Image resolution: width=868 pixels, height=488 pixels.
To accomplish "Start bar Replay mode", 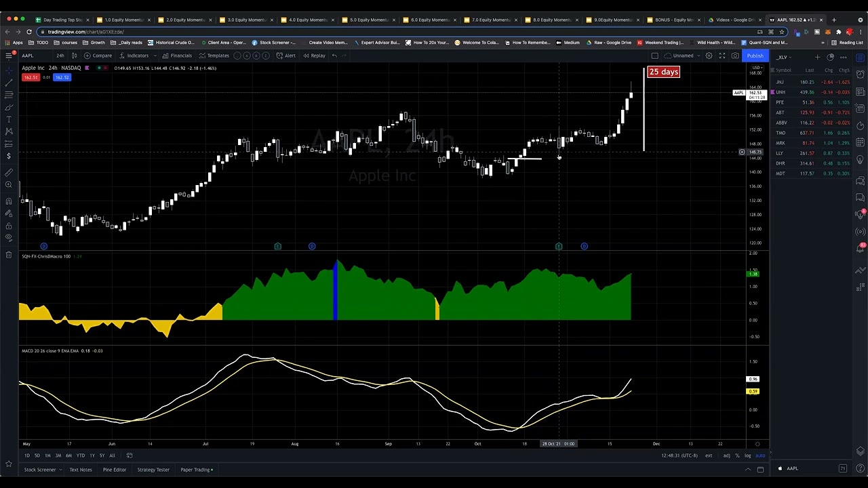I will click(x=314, y=56).
